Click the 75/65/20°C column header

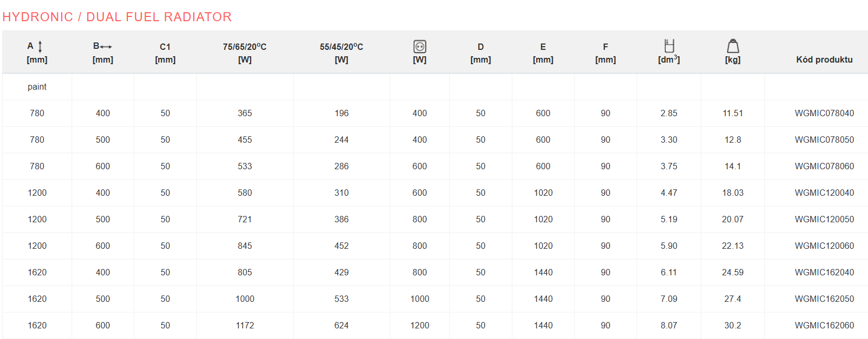245,53
